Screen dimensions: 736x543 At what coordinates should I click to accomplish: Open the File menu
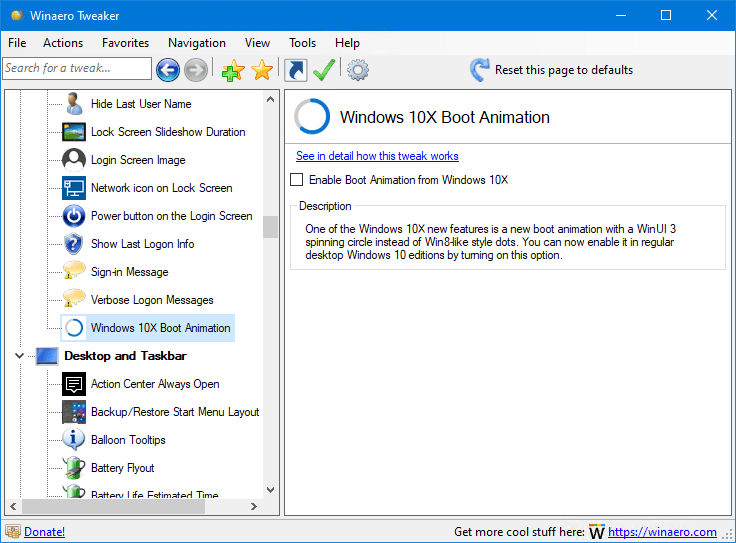(x=17, y=43)
